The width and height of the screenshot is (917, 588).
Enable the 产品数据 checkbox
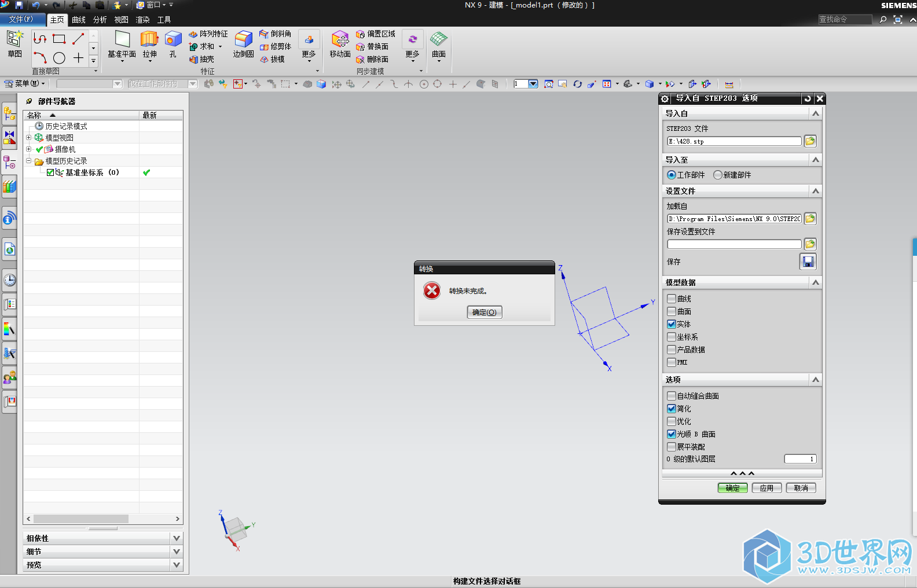point(672,350)
